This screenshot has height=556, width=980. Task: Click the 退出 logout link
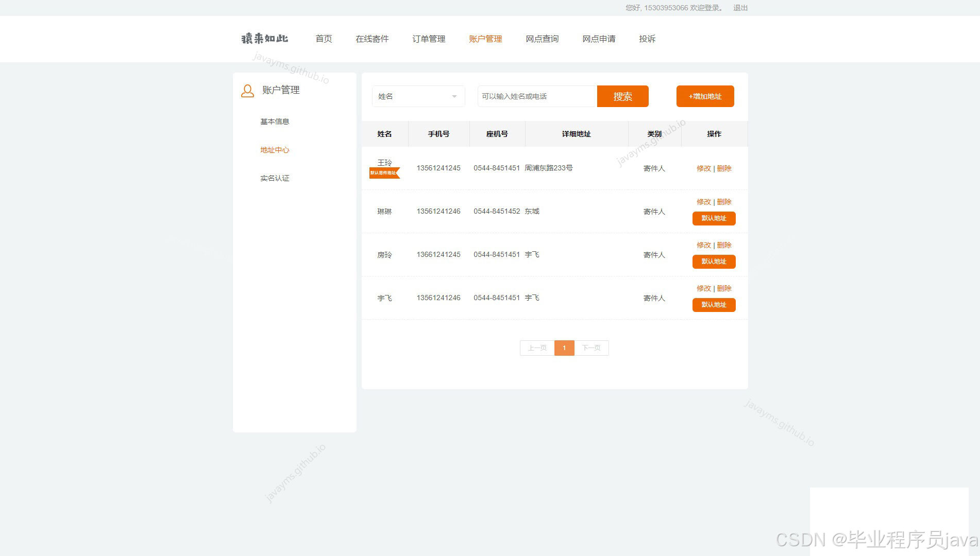(x=740, y=8)
